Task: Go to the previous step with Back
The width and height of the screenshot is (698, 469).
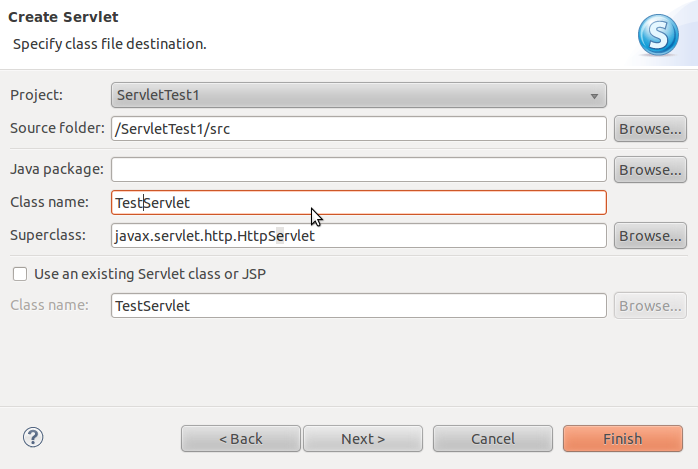Action: (240, 439)
